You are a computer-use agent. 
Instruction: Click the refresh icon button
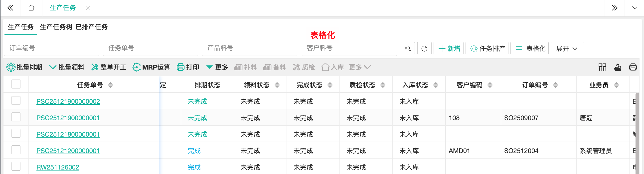point(424,48)
